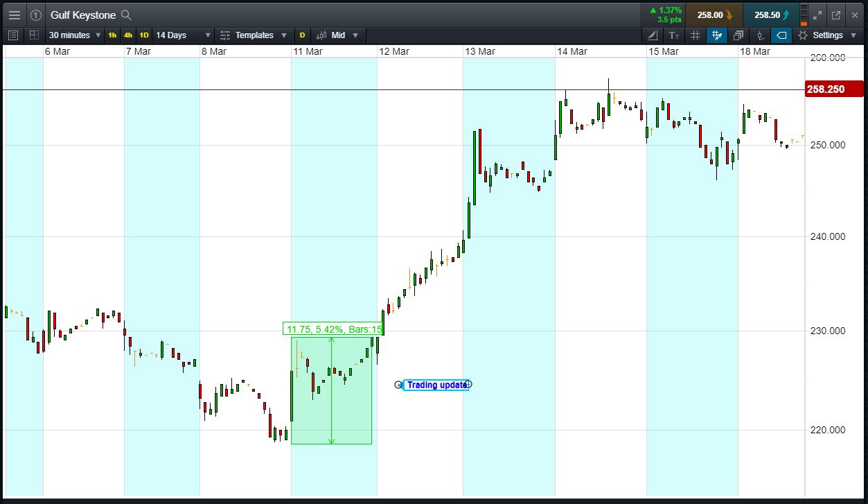
Task: Click the 6 Mar date label
Action: point(57,51)
